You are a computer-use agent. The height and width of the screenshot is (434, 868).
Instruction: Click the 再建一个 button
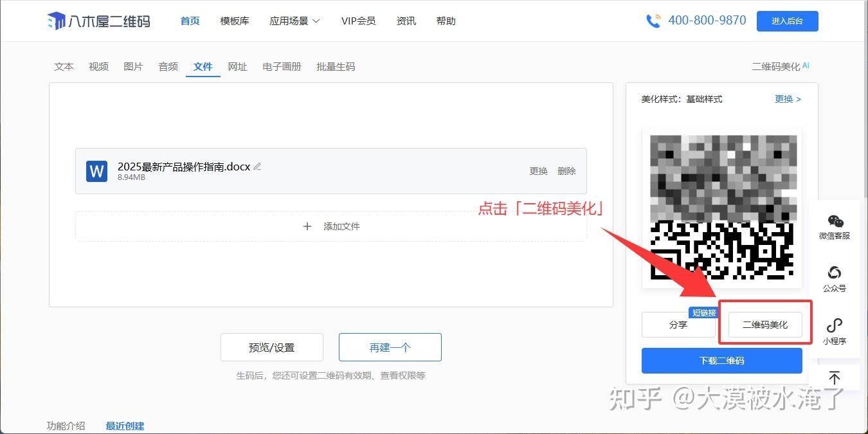pyautogui.click(x=390, y=347)
